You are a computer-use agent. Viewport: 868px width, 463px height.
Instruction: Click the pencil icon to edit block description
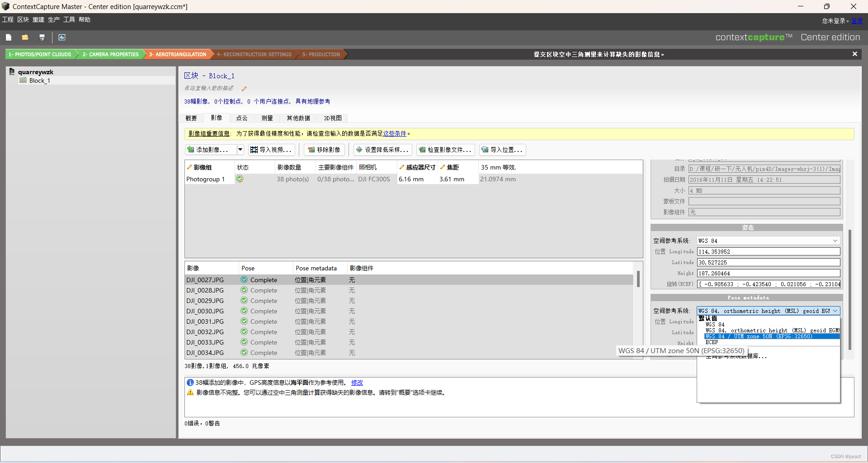[x=244, y=89]
